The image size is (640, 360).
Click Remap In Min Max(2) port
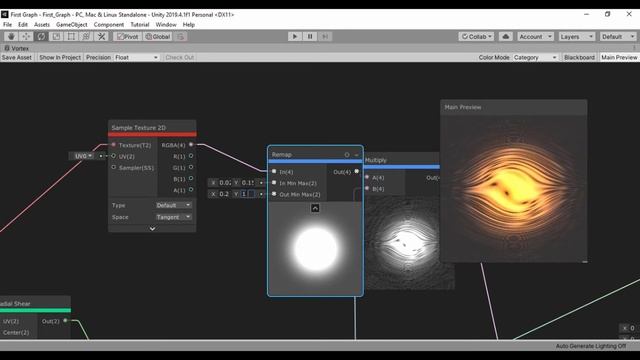[274, 182]
